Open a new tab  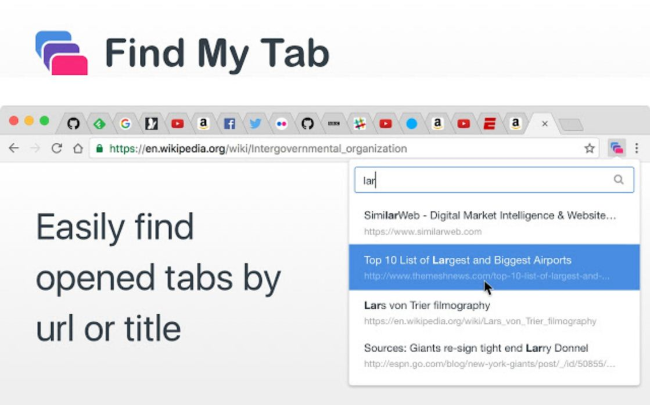(x=570, y=124)
